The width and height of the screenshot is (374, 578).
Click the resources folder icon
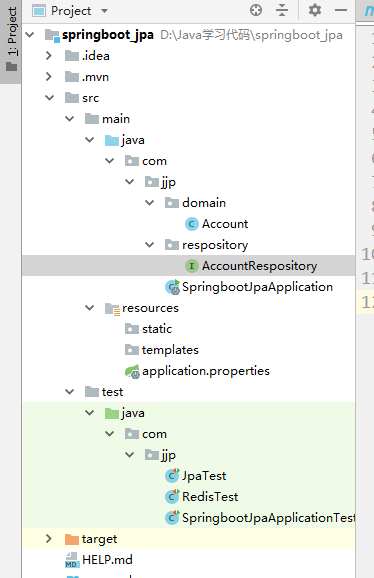tap(112, 309)
